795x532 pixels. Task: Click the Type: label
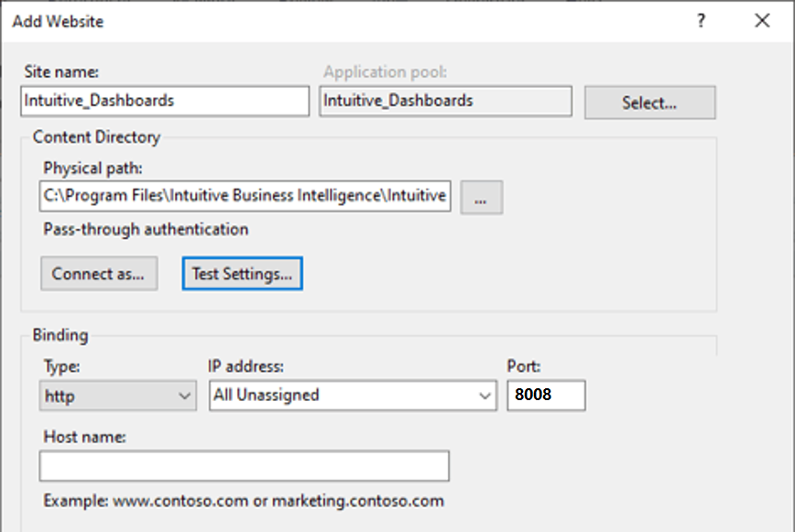pyautogui.click(x=62, y=366)
